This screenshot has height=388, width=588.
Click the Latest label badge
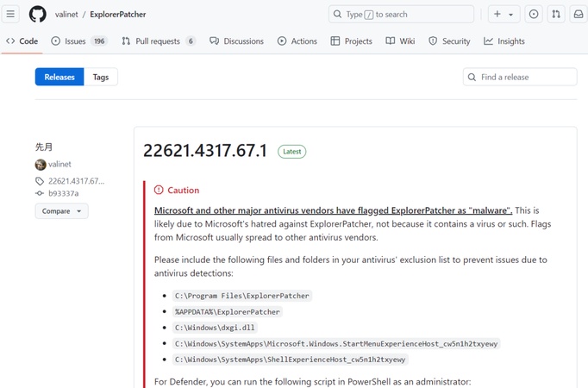pos(291,152)
